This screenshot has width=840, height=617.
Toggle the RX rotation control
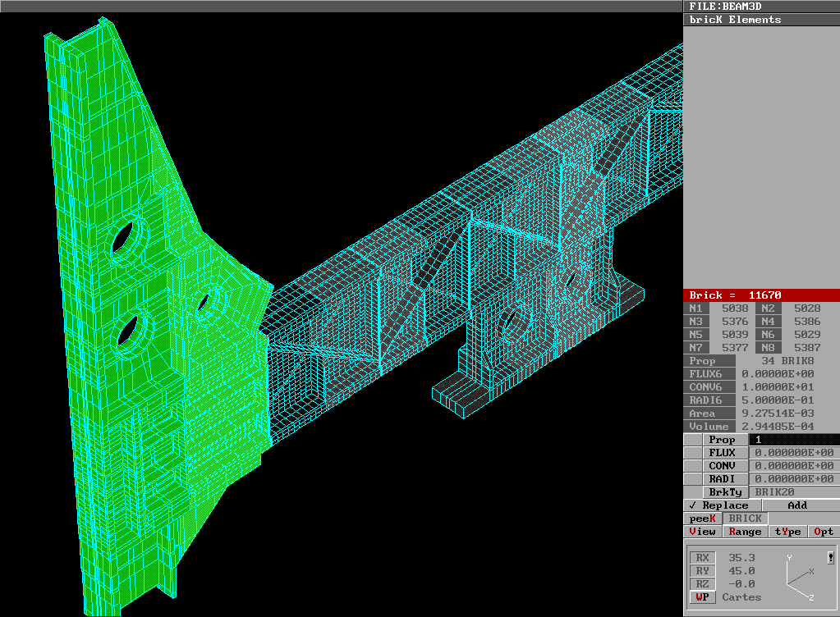[x=702, y=557]
